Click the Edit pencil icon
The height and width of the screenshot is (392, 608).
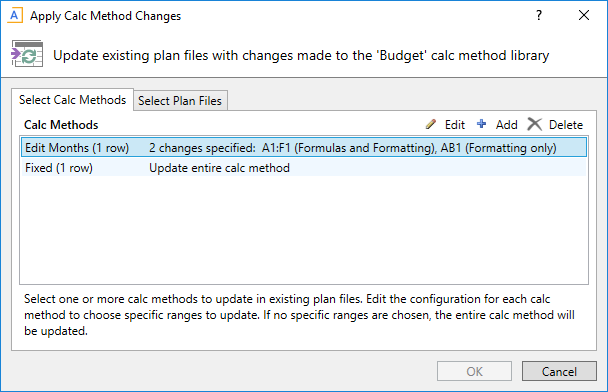[431, 124]
